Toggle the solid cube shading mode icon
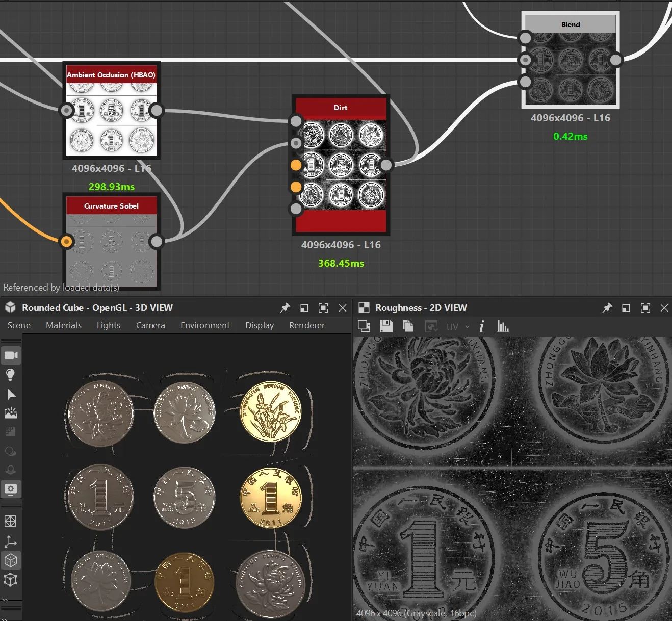 tap(11, 560)
